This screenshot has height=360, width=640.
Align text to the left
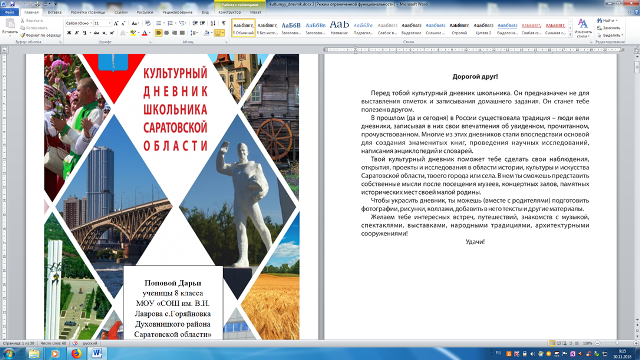click(159, 33)
